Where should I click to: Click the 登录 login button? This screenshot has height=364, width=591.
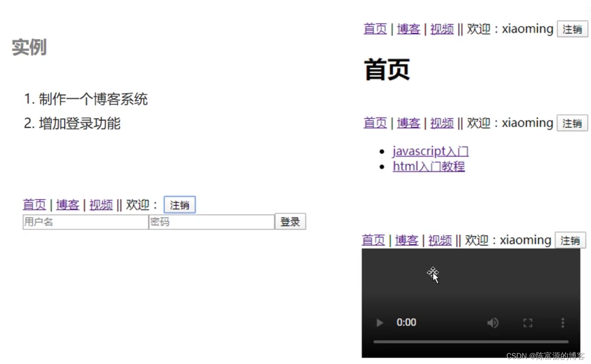(290, 222)
